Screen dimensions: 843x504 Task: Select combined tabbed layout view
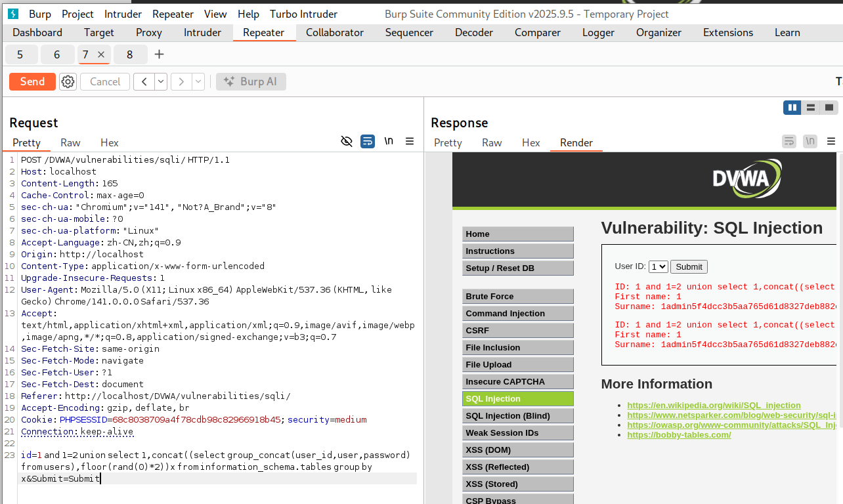[x=829, y=107]
